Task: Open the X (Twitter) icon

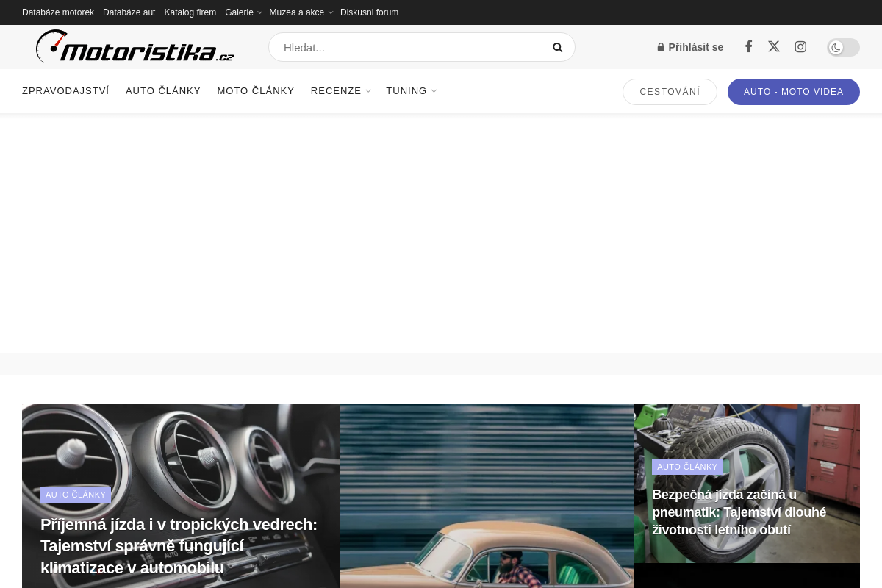Action: 774,46
